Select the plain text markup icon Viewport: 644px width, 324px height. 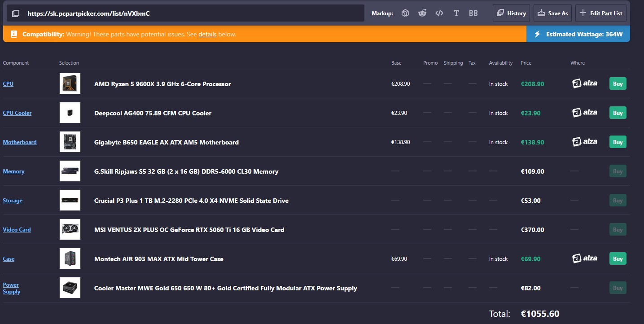(x=456, y=13)
